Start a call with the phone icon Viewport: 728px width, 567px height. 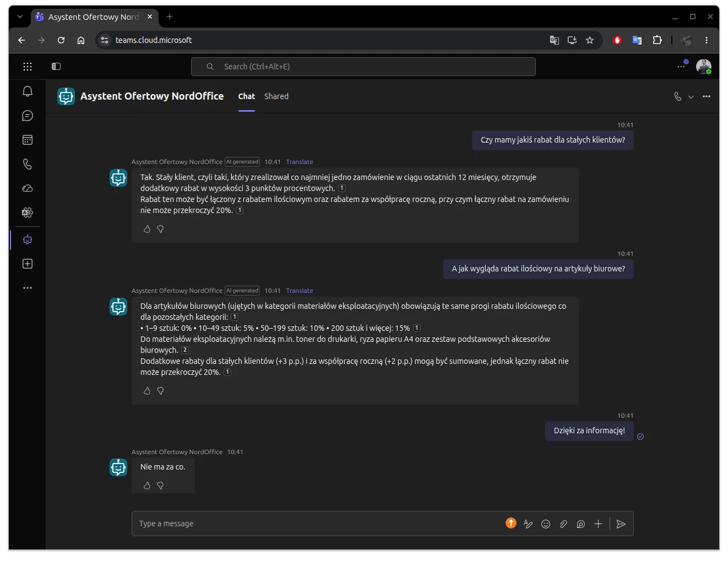tap(678, 96)
